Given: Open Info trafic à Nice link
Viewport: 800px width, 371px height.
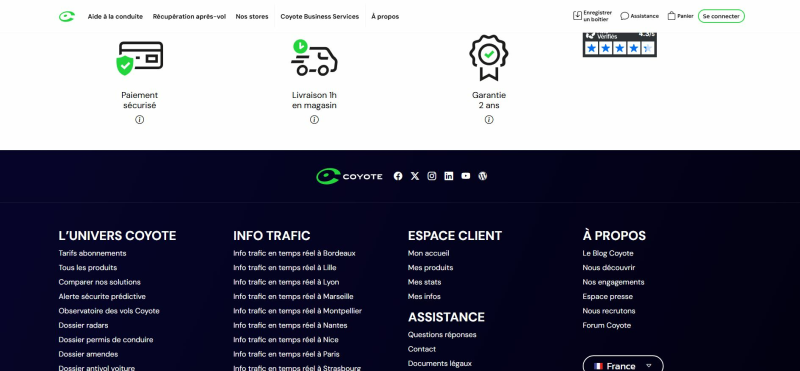Looking at the screenshot, I should click(x=286, y=340).
